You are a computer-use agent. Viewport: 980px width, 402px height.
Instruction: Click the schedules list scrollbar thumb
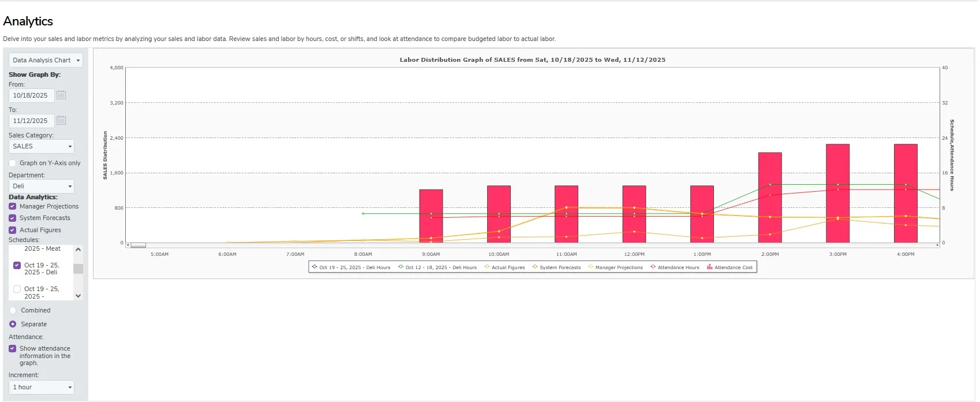(78, 269)
